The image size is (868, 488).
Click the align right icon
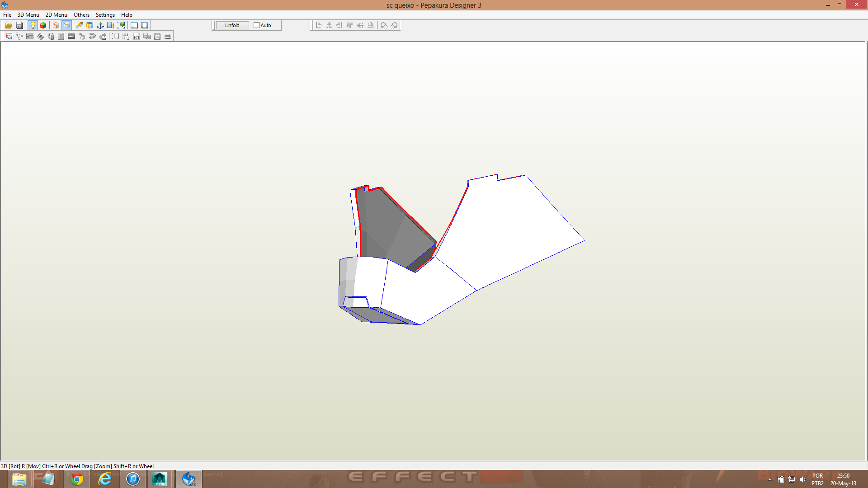point(340,25)
